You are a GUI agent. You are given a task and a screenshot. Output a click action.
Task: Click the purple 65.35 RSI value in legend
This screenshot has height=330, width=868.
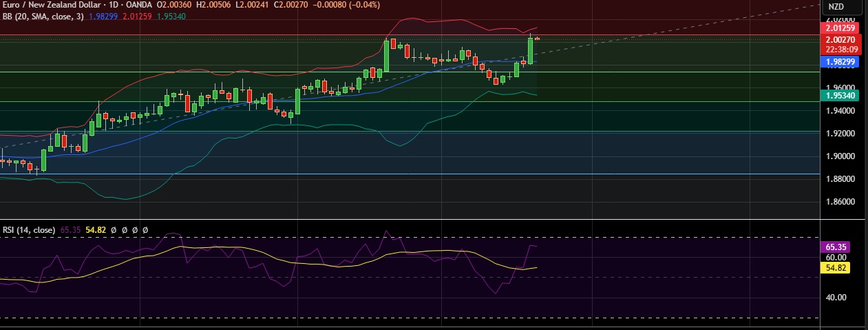click(70, 229)
